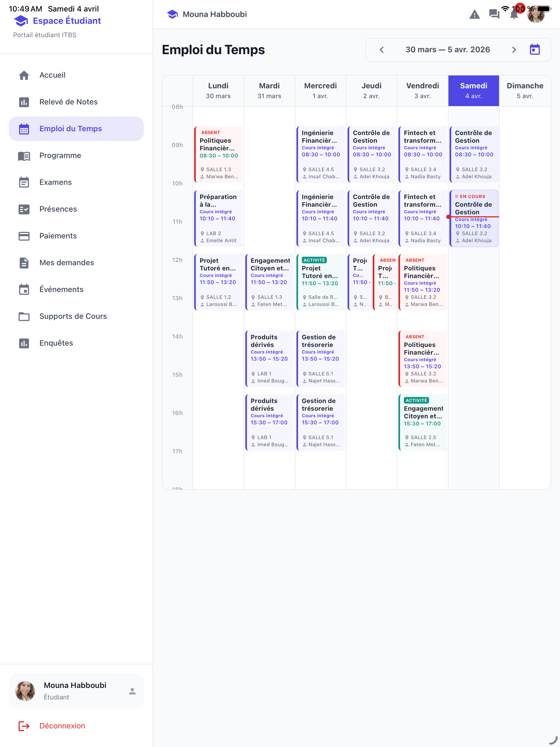Open Relevé de Notes chart icon

click(24, 102)
